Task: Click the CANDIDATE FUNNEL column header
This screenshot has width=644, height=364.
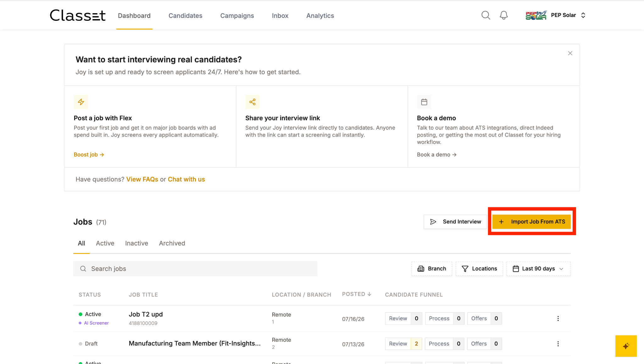Action: point(414,295)
